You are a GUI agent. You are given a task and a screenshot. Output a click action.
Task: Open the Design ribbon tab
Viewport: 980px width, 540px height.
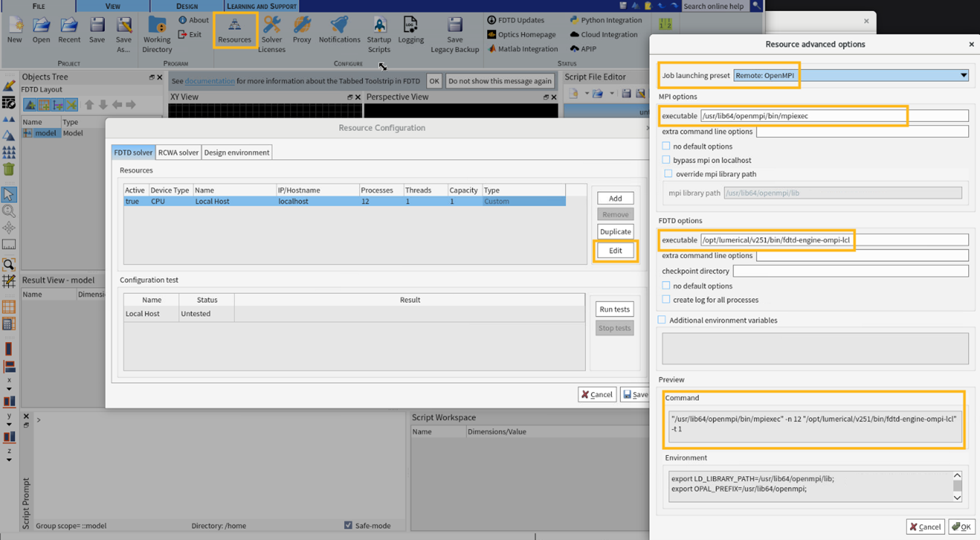pos(187,6)
